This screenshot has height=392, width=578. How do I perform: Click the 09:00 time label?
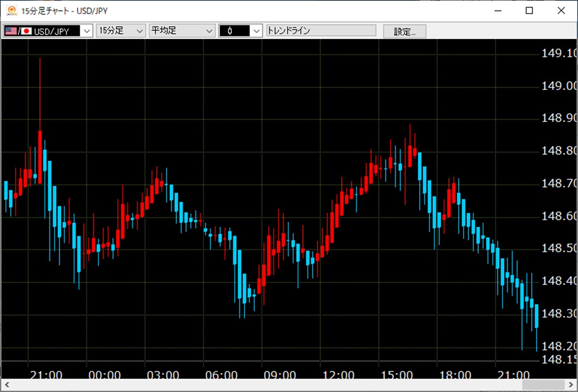(x=280, y=375)
